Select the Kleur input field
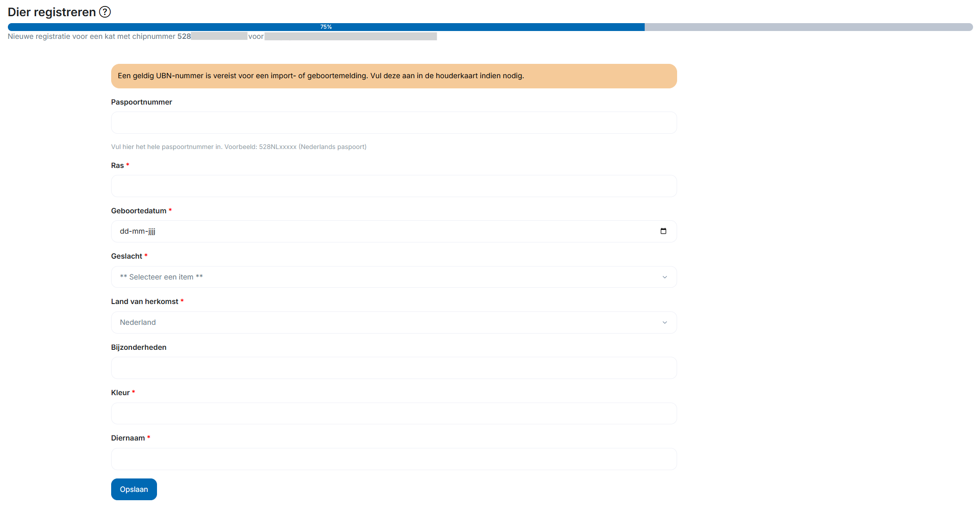Viewport: 980px width, 509px height. [x=394, y=413]
